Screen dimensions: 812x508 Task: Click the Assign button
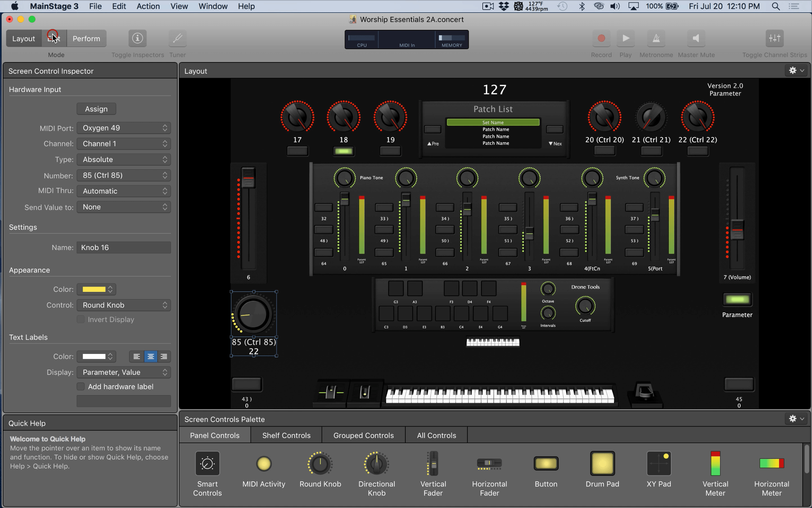tap(96, 109)
